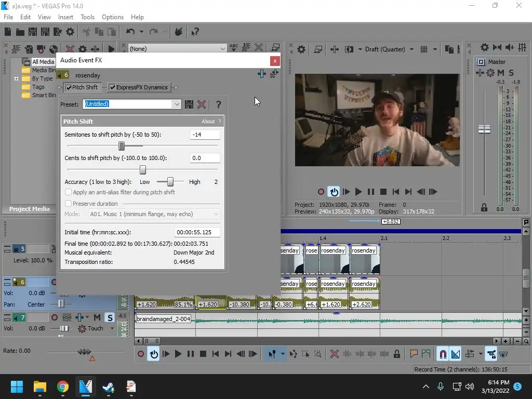The width and height of the screenshot is (532, 399).
Task: Mute the Master bus
Action: tap(501, 73)
